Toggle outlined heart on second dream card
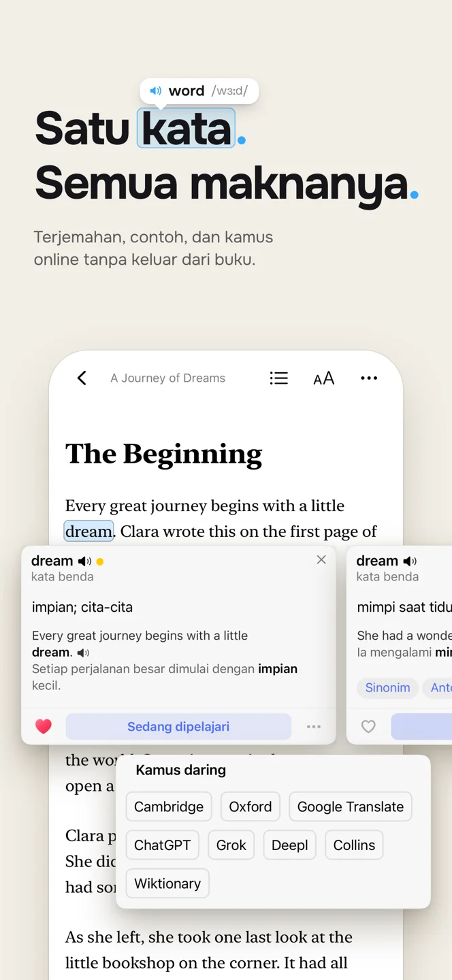The height and width of the screenshot is (980, 452). (x=368, y=727)
